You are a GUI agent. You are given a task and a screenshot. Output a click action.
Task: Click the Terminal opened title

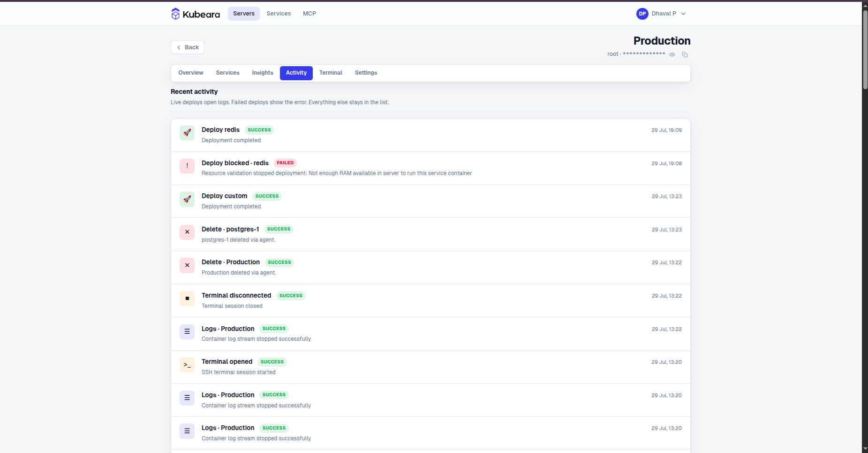point(227,361)
